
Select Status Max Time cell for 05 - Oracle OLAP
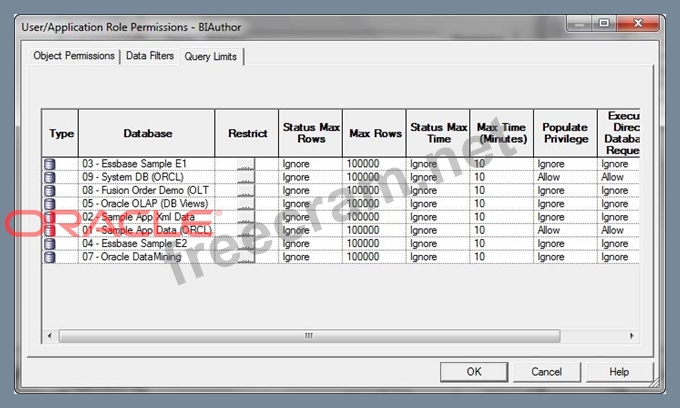coord(438,204)
